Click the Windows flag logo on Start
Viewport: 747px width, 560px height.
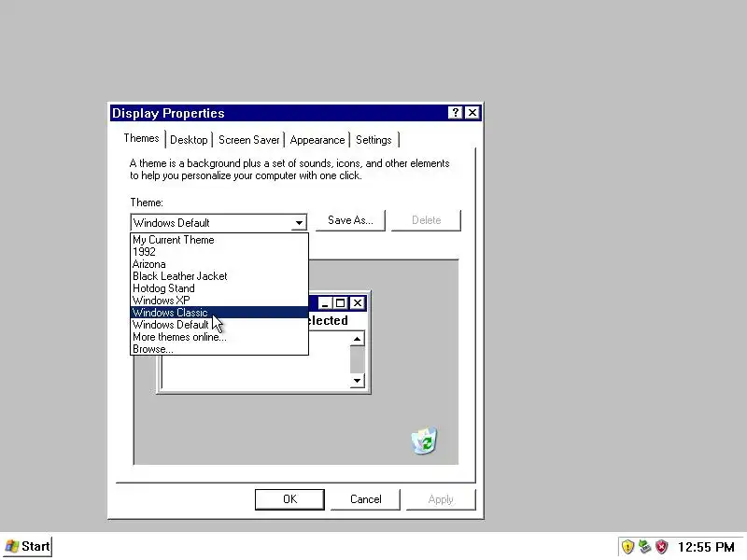click(11, 546)
